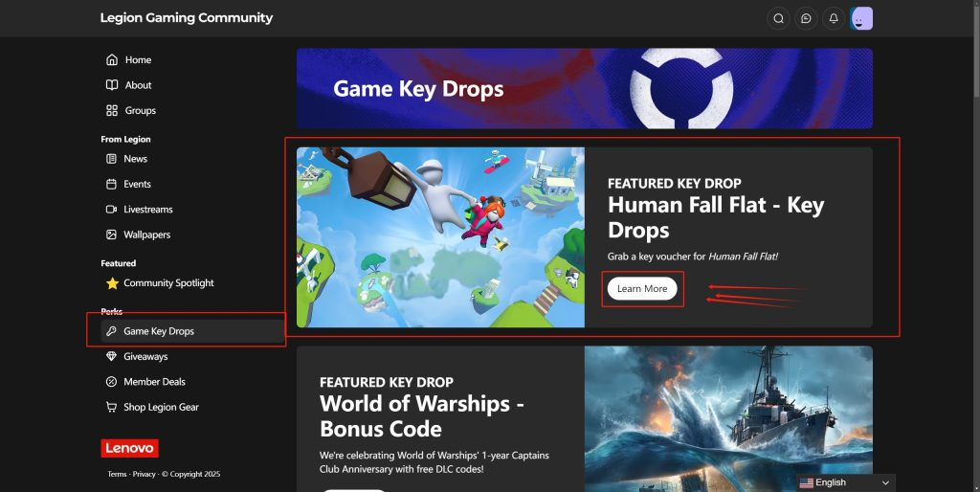Check the notifications bell icon
The width and height of the screenshot is (980, 492).
pos(834,19)
